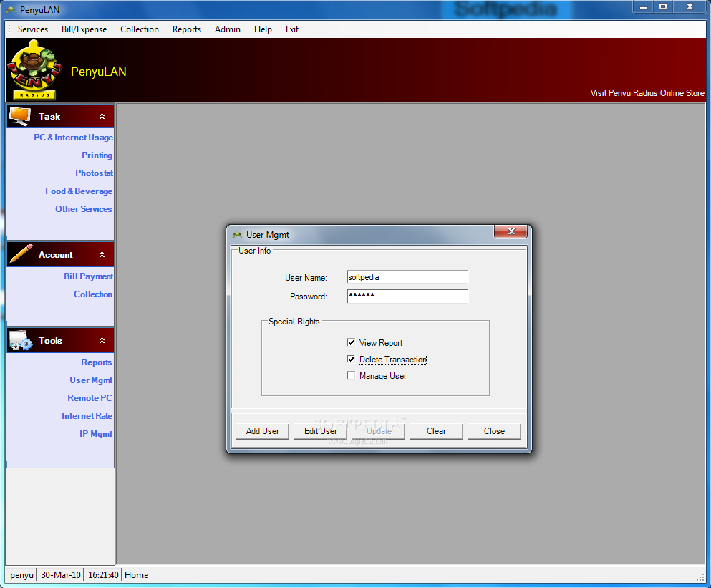Open Reports in the Tools sidebar panel
The width and height of the screenshot is (711, 588).
(96, 362)
